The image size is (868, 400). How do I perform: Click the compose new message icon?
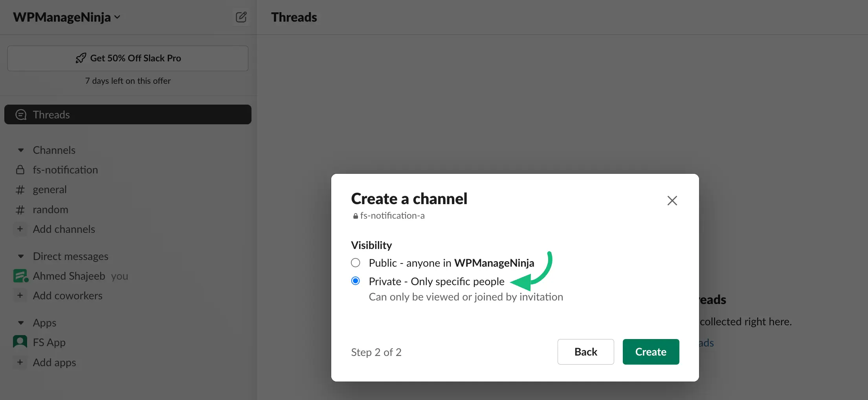(x=241, y=17)
